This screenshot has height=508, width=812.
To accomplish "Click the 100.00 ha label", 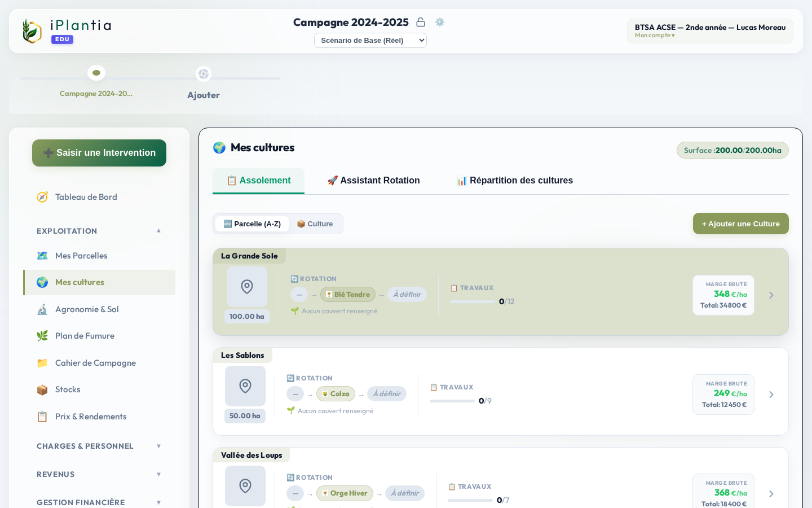I will [x=247, y=317].
